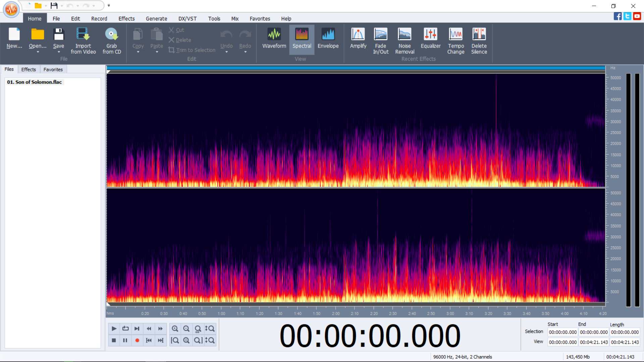Open the Noise Removal effect
Screen dimensions: 644x362
(x=405, y=41)
